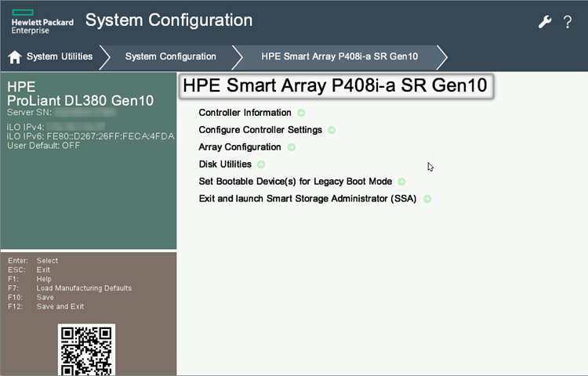Click Enter Select hint
Viewport: 588px width, 376px height.
pyautogui.click(x=33, y=261)
